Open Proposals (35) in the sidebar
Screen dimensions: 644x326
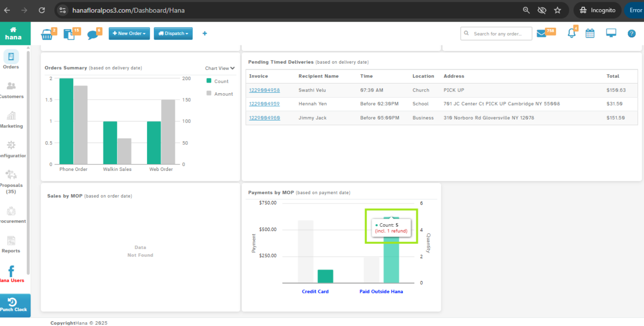pyautogui.click(x=11, y=182)
